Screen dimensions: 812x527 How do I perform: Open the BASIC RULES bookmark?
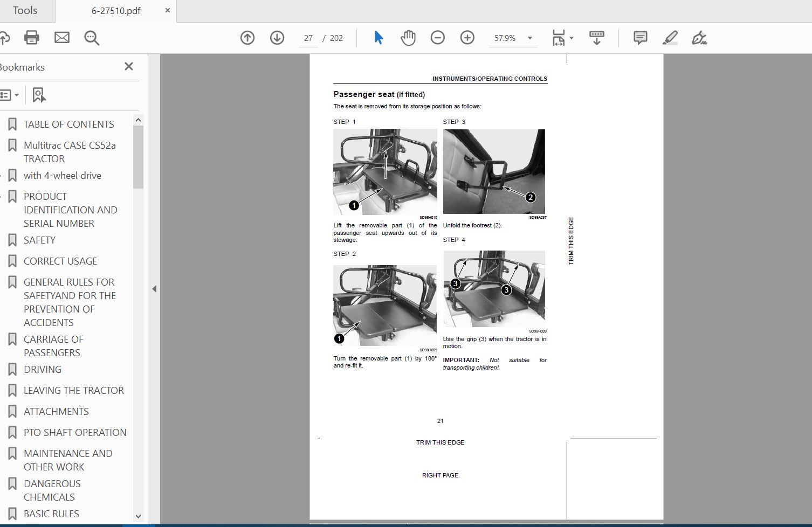point(51,514)
